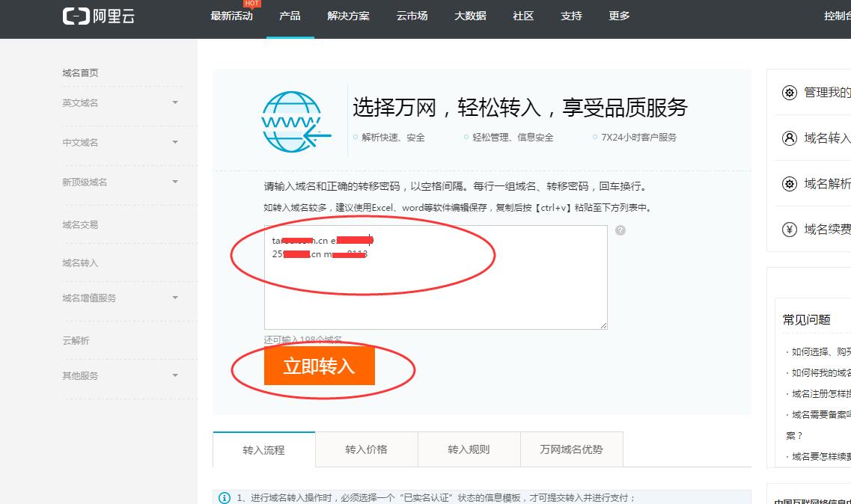Screen dimensions: 851x504
Task: Click the 其他服务 sidebar label
Action: coord(80,376)
